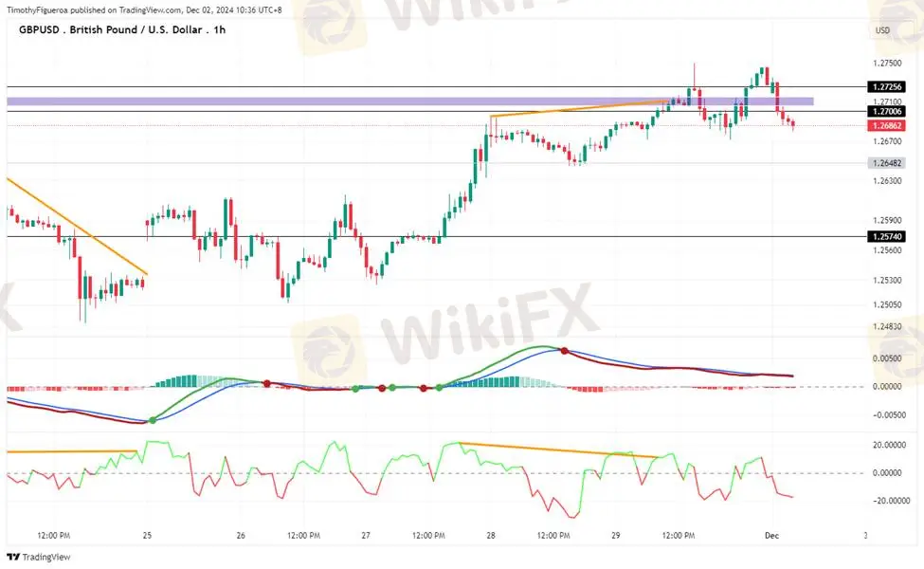Click the 1.27500 price axis value

[x=887, y=64]
